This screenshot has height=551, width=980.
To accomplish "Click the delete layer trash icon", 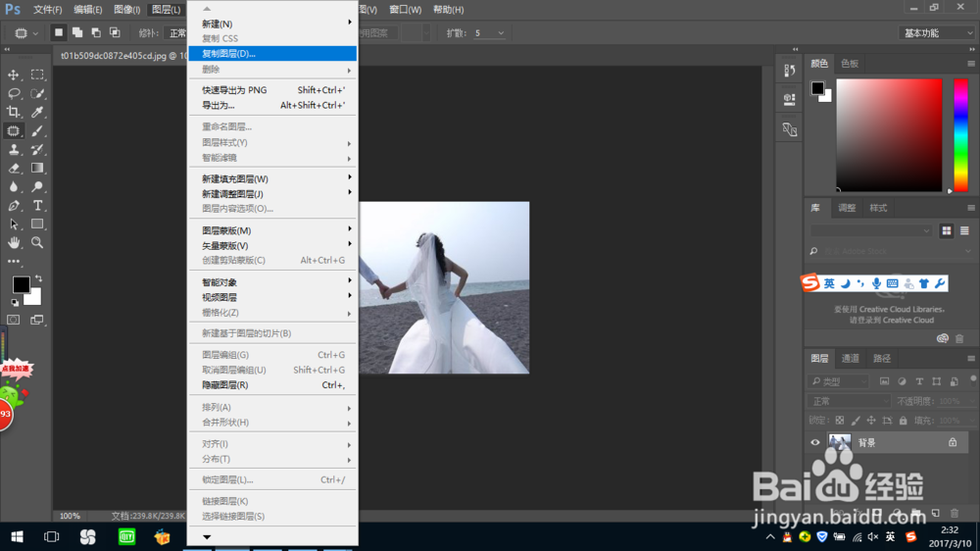I will point(955,514).
